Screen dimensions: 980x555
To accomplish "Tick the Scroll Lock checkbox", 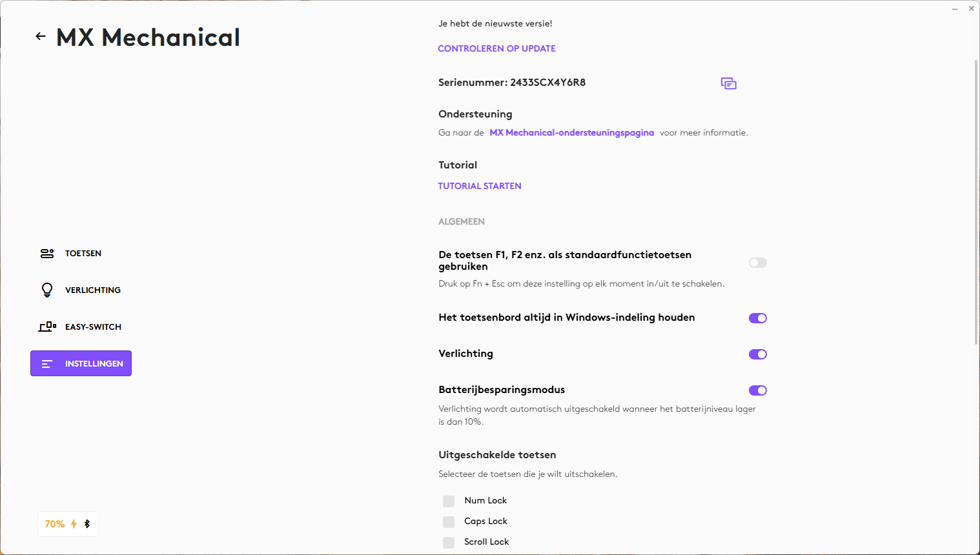I will (449, 543).
